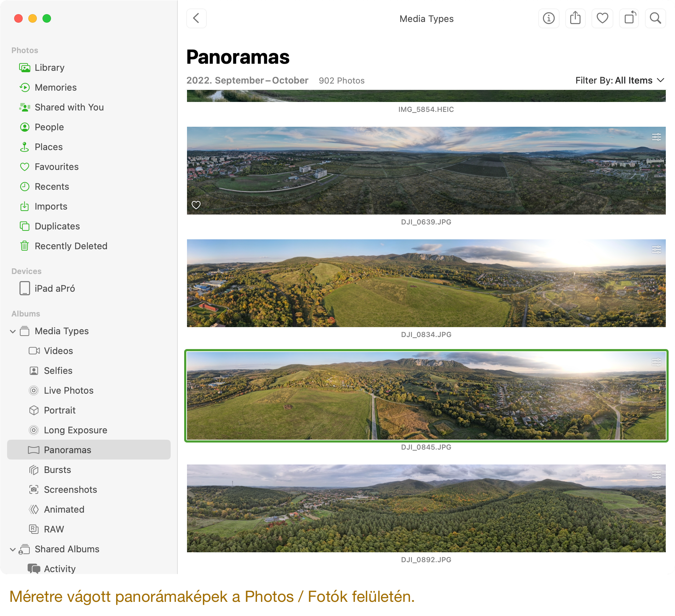The height and width of the screenshot is (616, 675).
Task: Open the Screenshots media type
Action: (x=70, y=490)
